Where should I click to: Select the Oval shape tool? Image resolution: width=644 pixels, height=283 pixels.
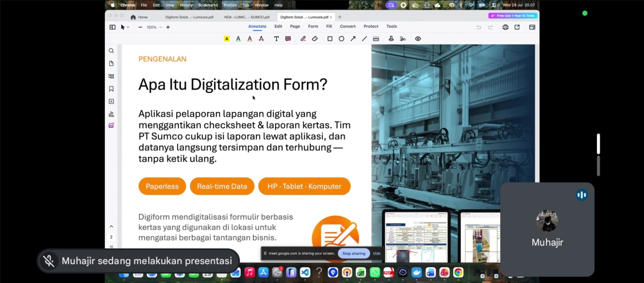tap(341, 39)
